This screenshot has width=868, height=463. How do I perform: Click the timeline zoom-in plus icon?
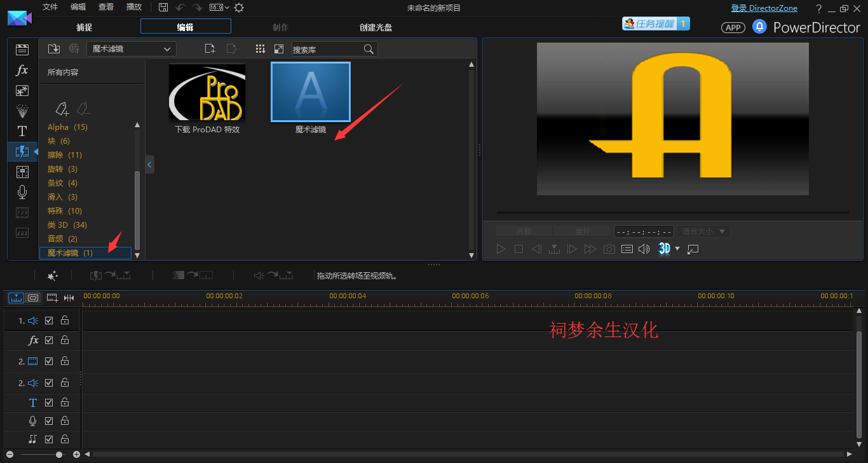(76, 454)
